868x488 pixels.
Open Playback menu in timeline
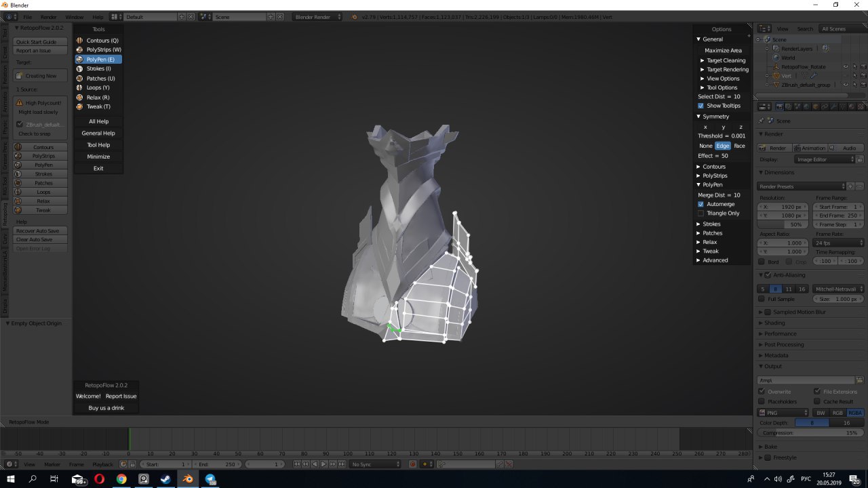pyautogui.click(x=103, y=464)
